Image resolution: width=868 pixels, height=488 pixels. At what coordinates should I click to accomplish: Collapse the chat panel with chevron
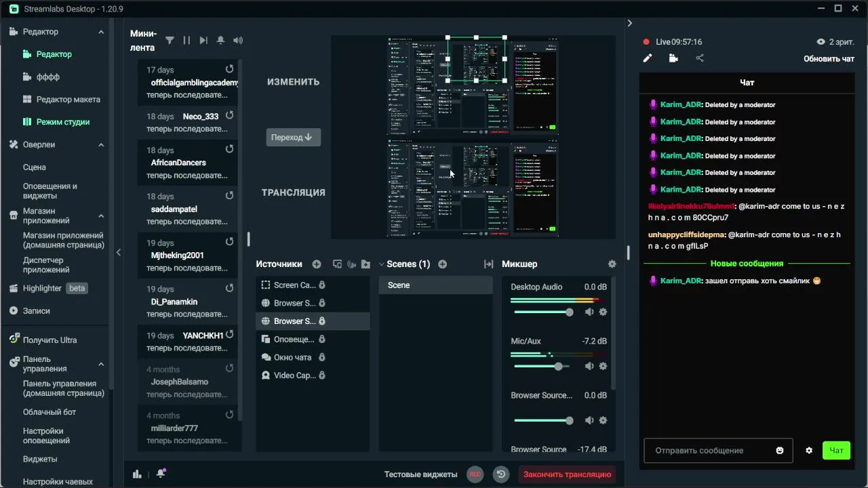point(629,23)
